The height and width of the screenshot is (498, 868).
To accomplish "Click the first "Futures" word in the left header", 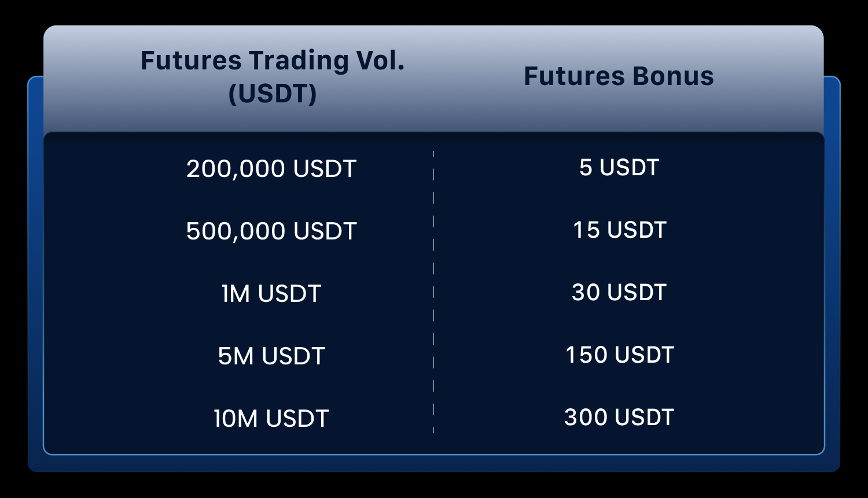I will coord(190,60).
